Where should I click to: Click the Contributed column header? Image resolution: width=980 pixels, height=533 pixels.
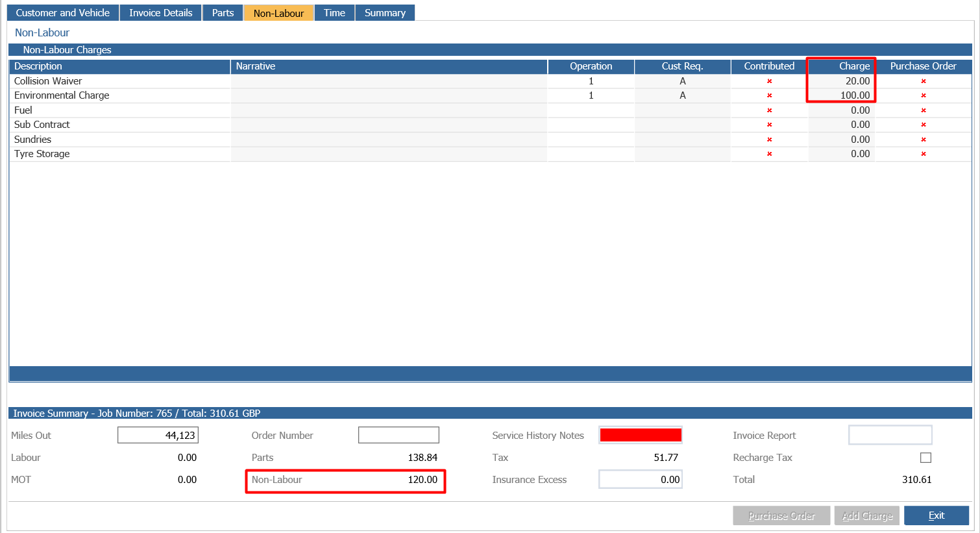tap(769, 66)
